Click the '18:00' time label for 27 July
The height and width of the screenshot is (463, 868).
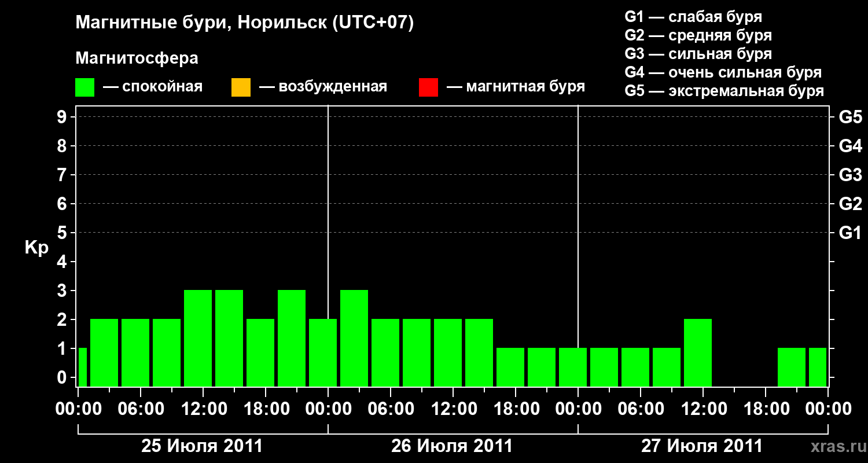pos(766,409)
